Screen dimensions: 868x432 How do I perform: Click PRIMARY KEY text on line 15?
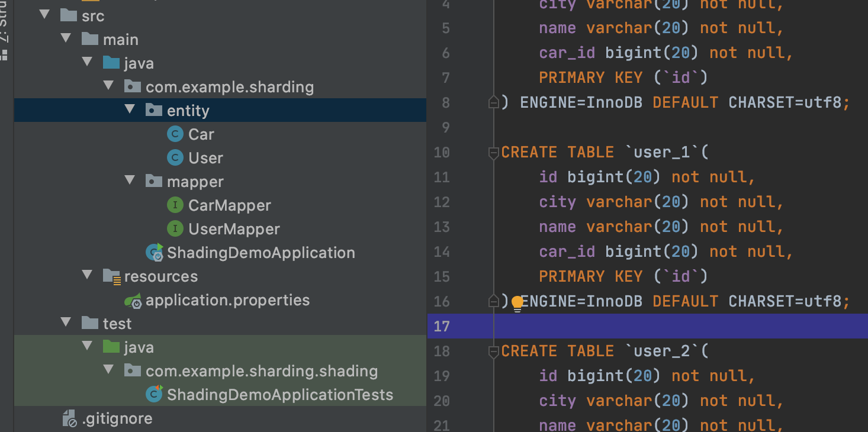(x=590, y=276)
